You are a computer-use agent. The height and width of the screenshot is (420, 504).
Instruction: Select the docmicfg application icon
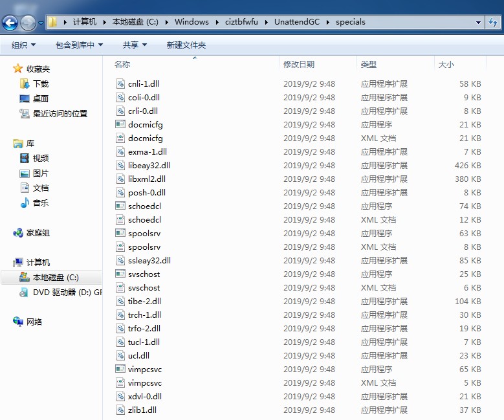click(120, 124)
